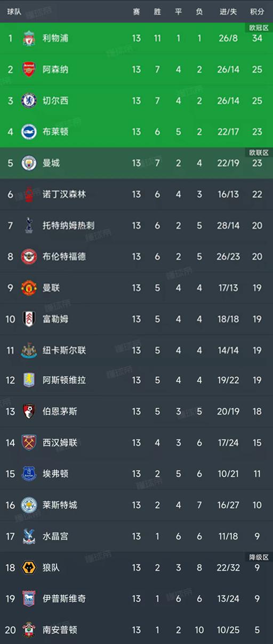Open the Manchester City badge
This screenshot has height=644, width=273.
point(29,163)
